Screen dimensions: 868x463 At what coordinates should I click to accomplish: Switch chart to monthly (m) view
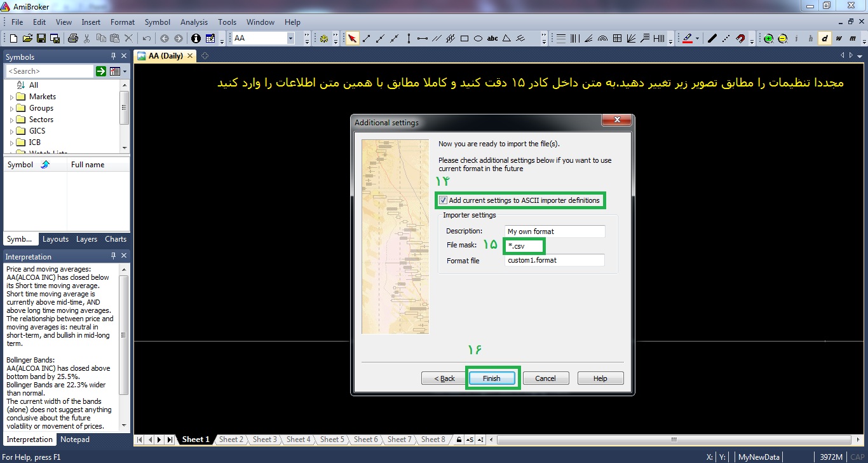coord(852,39)
